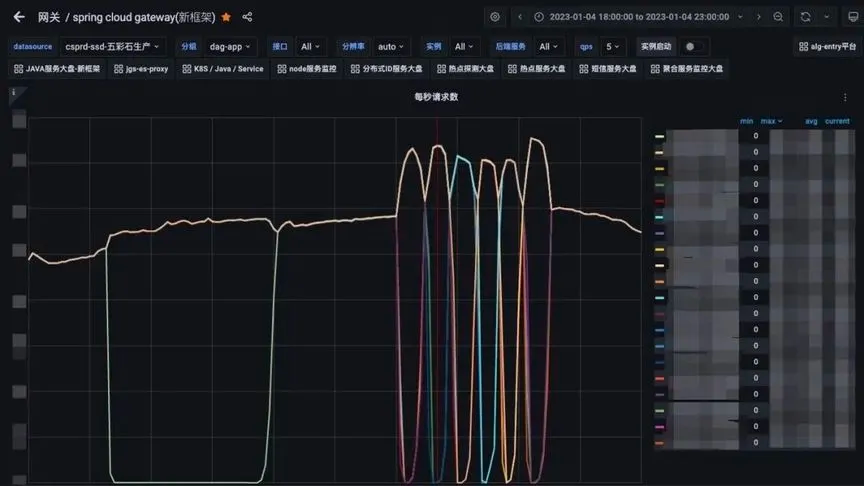Image resolution: width=864 pixels, height=486 pixels.
Task: Shift time range backward
Action: point(520,17)
